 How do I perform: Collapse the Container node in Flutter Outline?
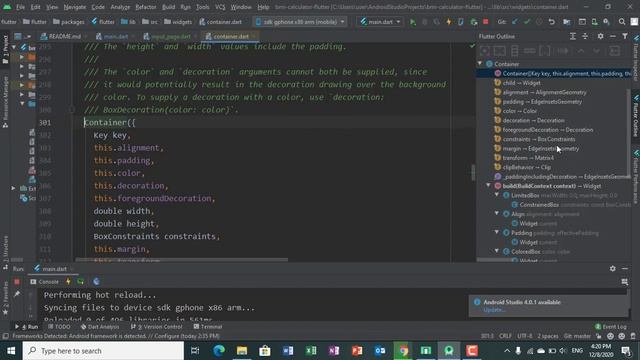480,64
